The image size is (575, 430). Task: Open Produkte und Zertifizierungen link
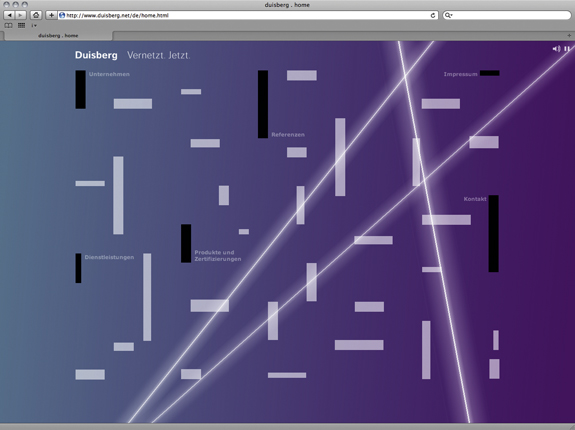[218, 256]
